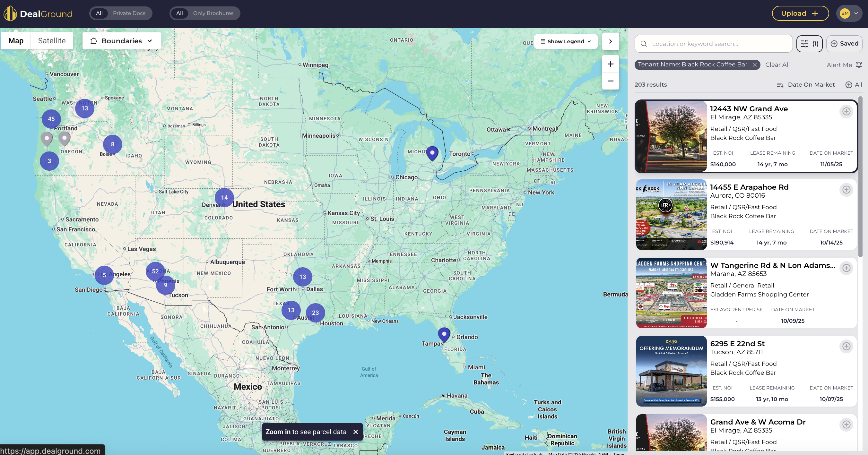Click the map pin near Tampa
This screenshot has height=455, width=868.
(444, 334)
